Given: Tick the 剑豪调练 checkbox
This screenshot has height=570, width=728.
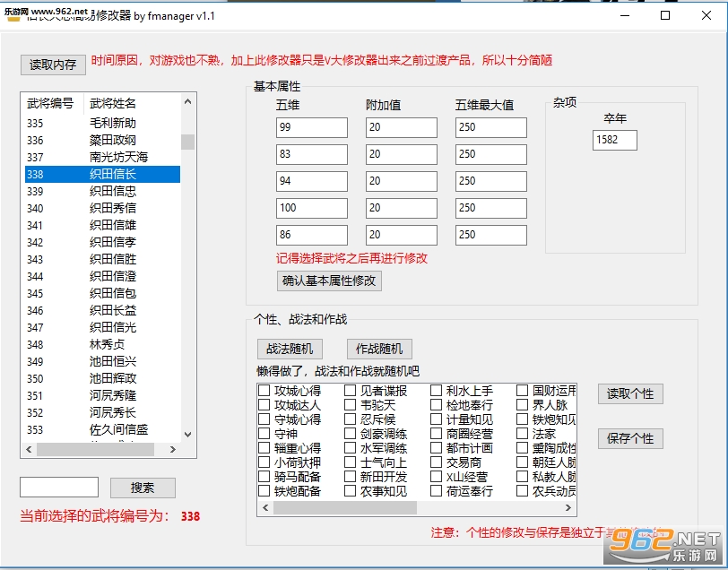Looking at the screenshot, I should (x=350, y=434).
